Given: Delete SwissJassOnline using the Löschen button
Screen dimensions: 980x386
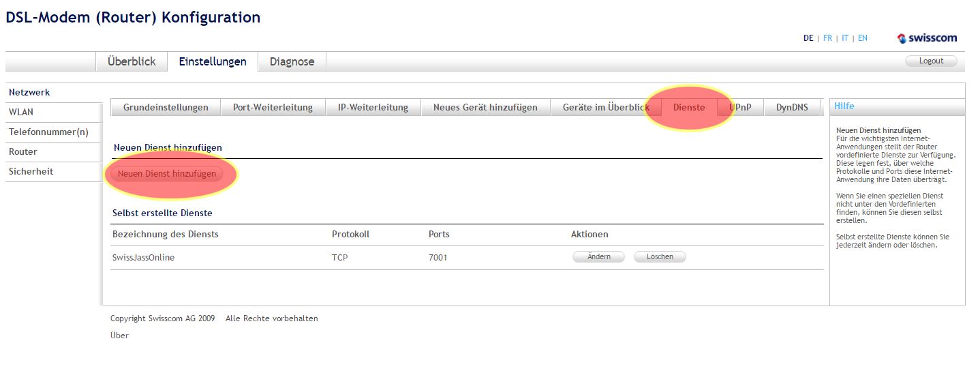Looking at the screenshot, I should pos(660,257).
